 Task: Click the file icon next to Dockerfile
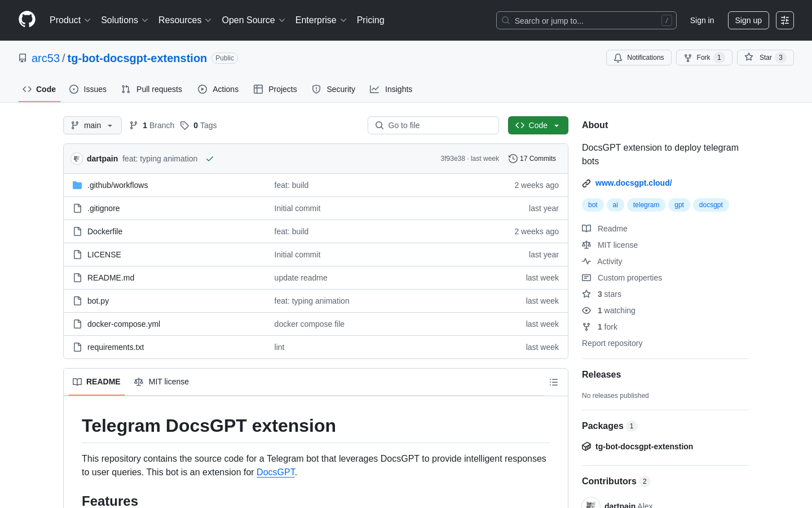click(x=77, y=231)
